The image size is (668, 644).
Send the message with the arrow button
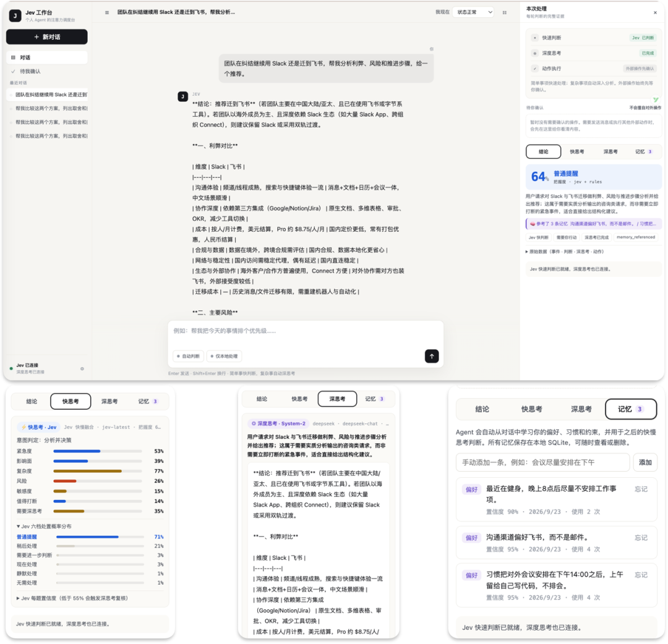pos(432,356)
